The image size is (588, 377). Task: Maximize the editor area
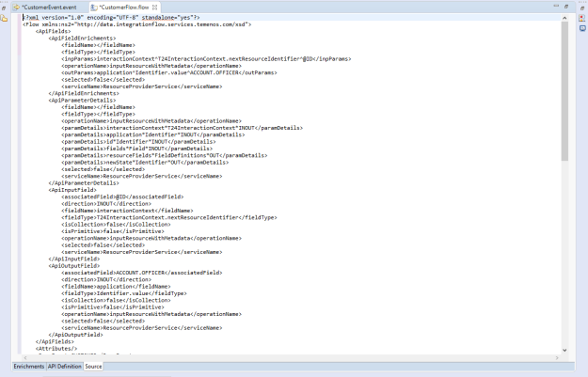click(565, 7)
